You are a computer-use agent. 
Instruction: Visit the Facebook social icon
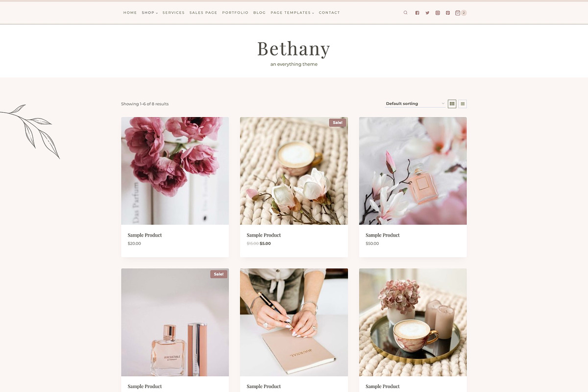point(417,13)
